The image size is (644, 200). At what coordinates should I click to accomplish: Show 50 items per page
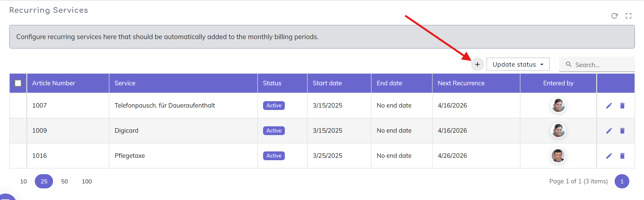64,181
